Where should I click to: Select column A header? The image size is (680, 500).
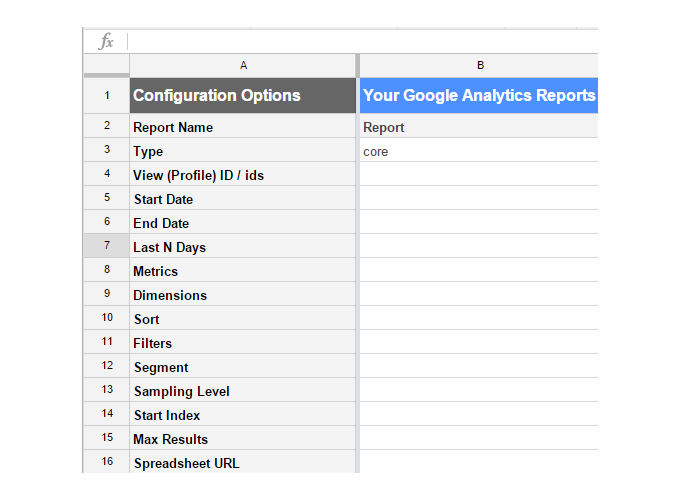(243, 65)
